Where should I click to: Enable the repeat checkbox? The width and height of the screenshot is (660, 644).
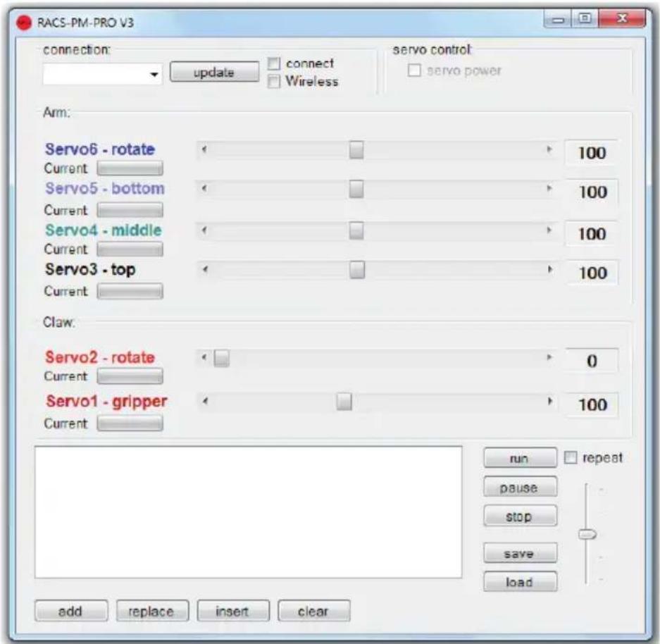571,457
